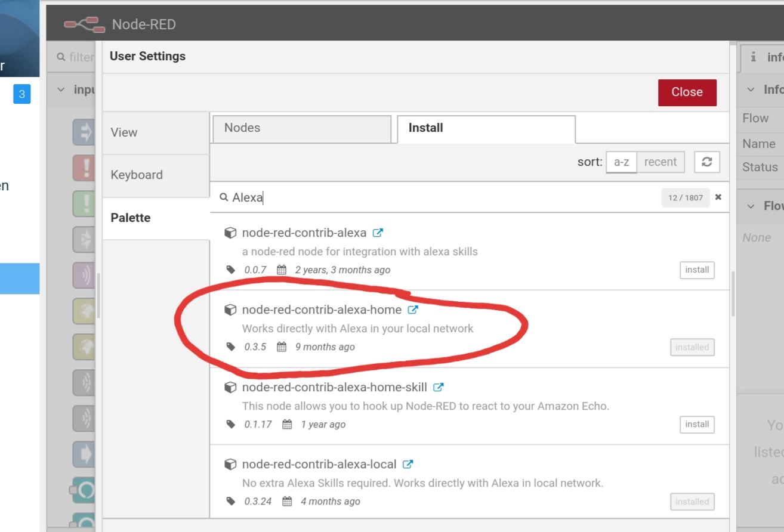Close the User Settings dialog

point(687,92)
